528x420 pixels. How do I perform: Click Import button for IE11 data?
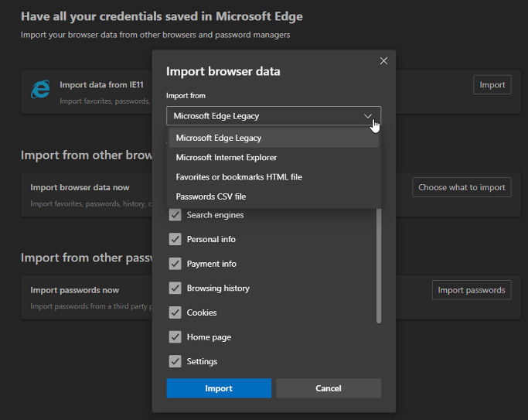point(492,85)
